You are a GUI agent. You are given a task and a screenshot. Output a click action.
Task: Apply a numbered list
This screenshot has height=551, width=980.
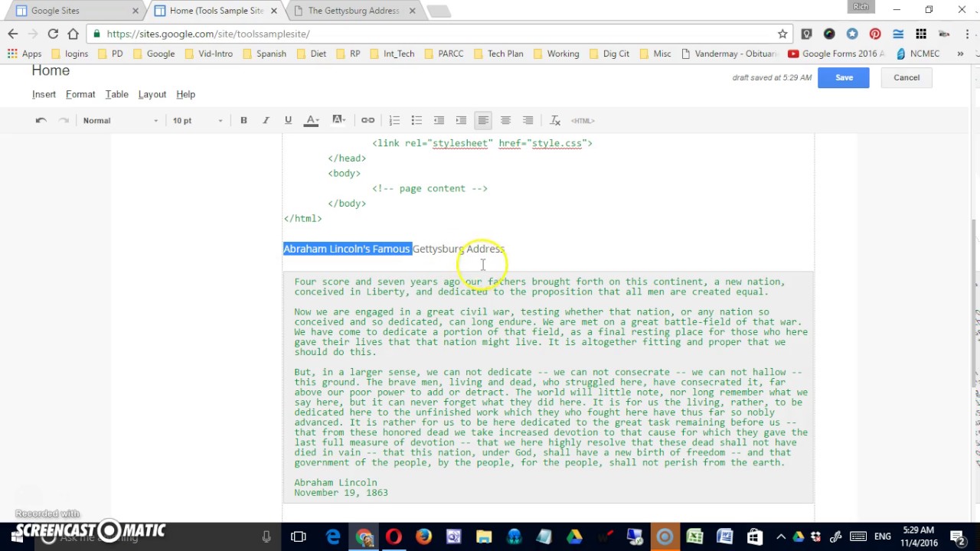[x=394, y=120]
